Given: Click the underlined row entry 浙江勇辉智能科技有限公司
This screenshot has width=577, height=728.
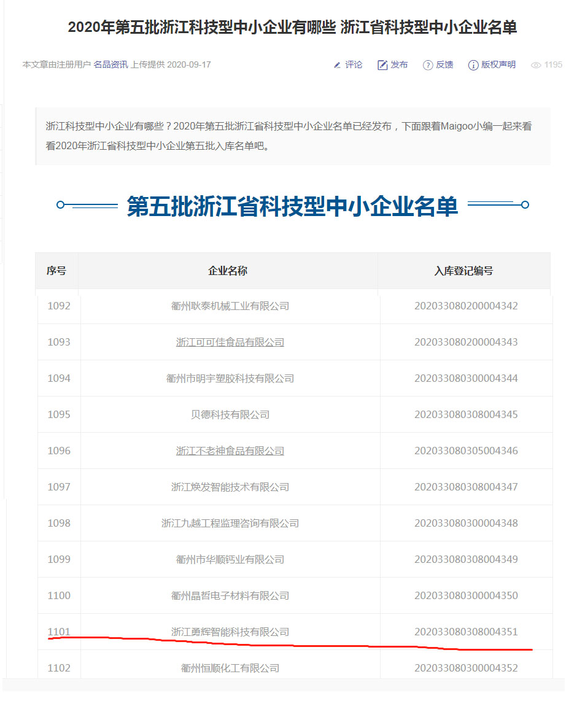Looking at the screenshot, I should [230, 632].
